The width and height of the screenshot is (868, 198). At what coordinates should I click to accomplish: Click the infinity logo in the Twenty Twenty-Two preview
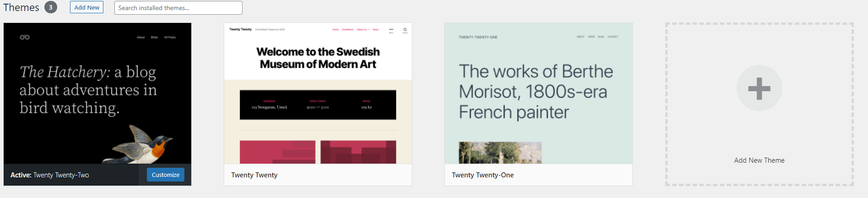(25, 37)
